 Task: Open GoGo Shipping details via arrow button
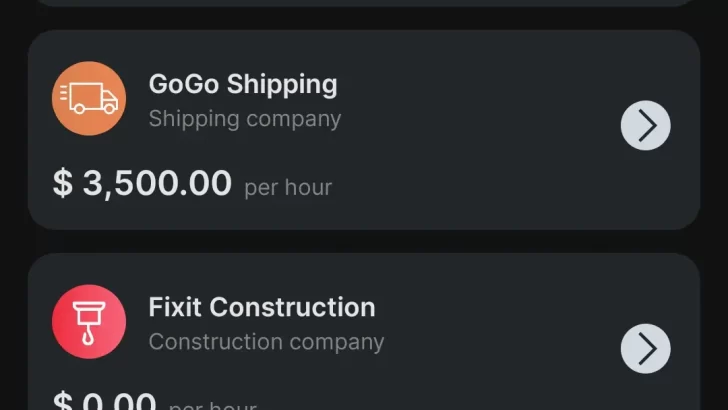tap(645, 126)
